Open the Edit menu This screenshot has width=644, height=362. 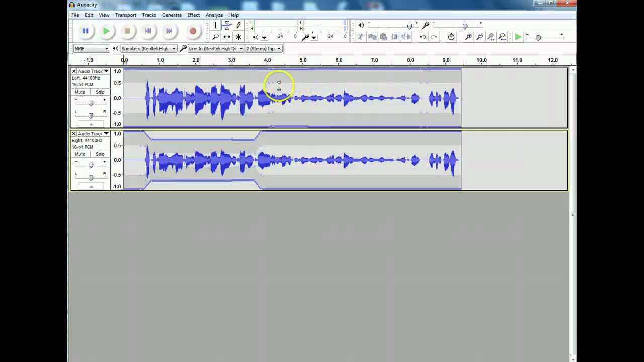click(89, 15)
